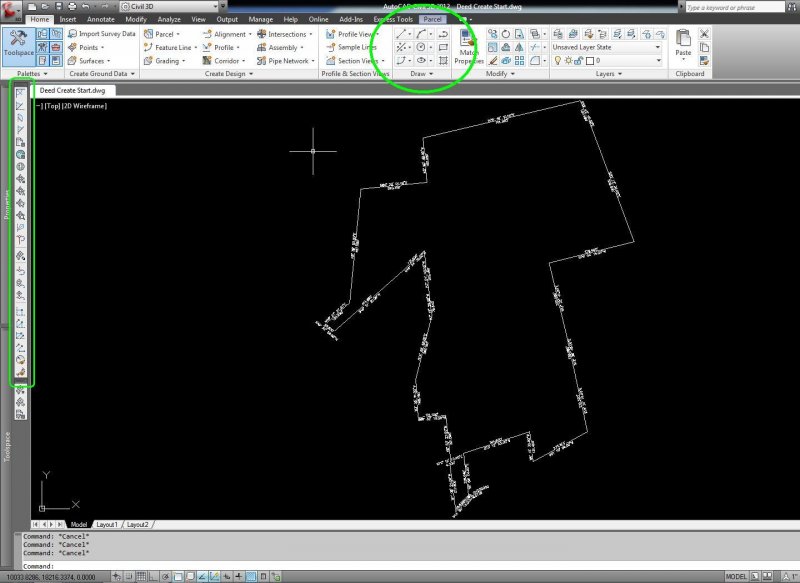This screenshot has height=583, width=800.
Task: Toggle Polar tracking in status bar
Action: click(x=166, y=577)
